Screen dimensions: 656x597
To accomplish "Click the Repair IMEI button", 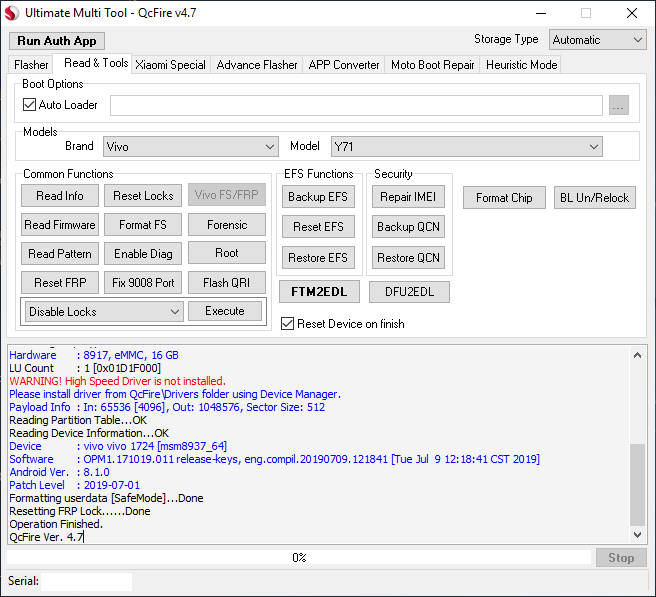I will [x=408, y=197].
